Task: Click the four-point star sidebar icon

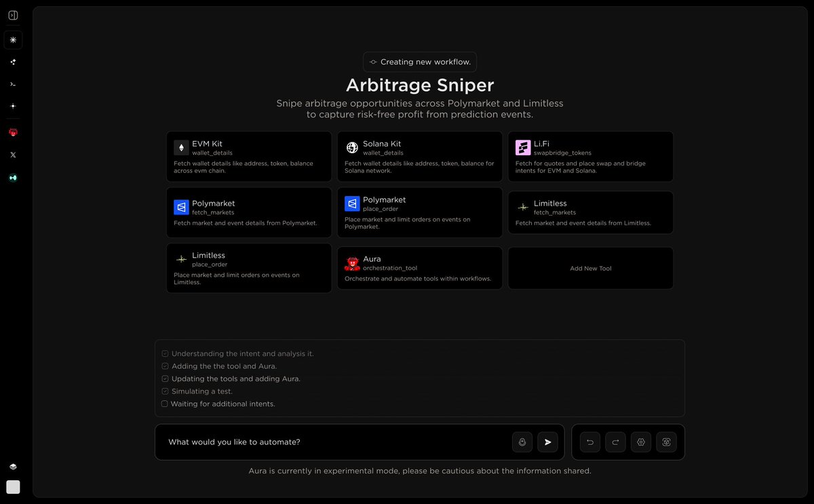Action: tap(13, 106)
